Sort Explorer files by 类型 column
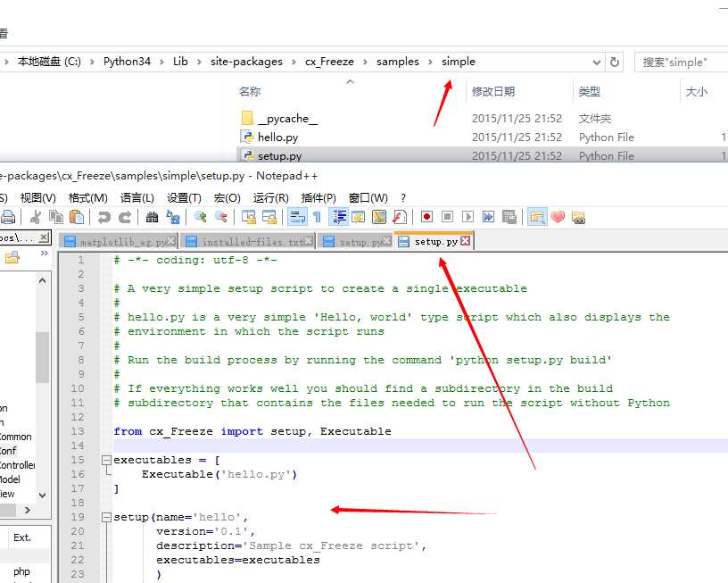Image resolution: width=728 pixels, height=583 pixels. (590, 92)
